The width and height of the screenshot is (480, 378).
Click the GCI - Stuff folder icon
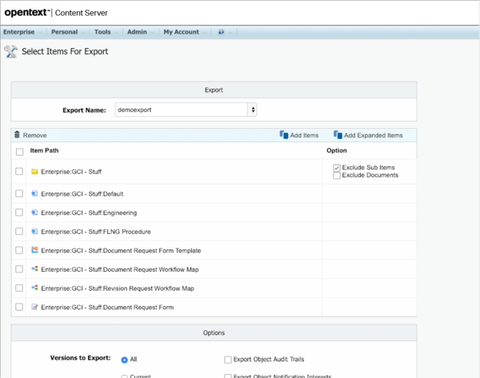click(x=34, y=171)
